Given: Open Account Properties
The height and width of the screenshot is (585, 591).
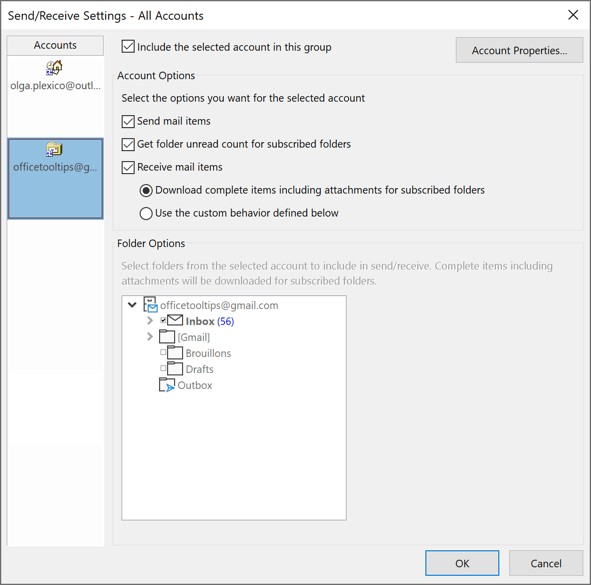Looking at the screenshot, I should click(x=519, y=50).
